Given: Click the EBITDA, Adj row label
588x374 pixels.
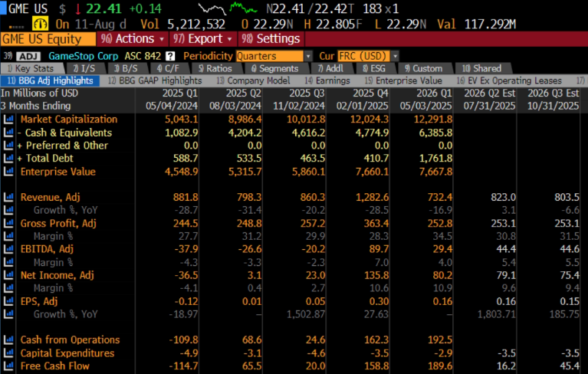Looking at the screenshot, I should tap(47, 249).
